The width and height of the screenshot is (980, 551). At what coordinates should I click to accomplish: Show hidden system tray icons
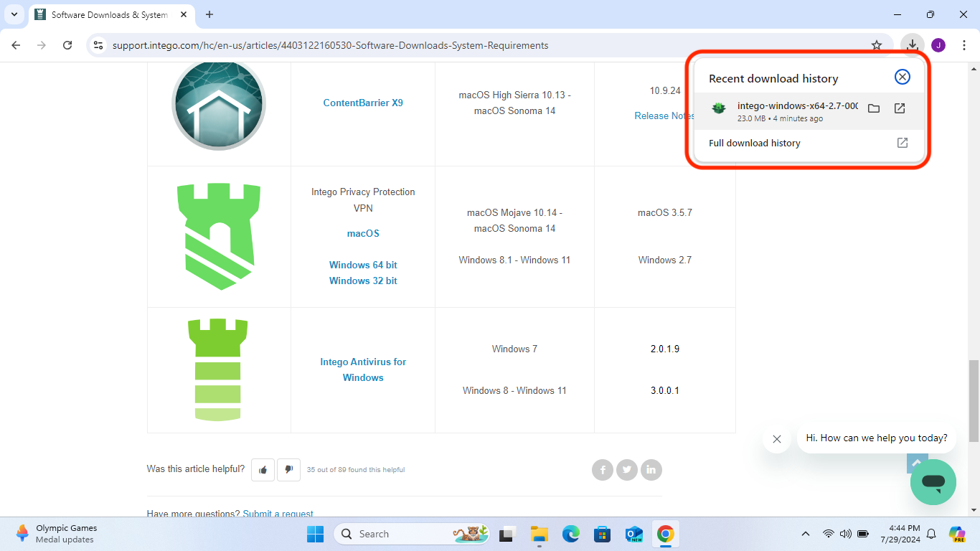pyautogui.click(x=805, y=534)
